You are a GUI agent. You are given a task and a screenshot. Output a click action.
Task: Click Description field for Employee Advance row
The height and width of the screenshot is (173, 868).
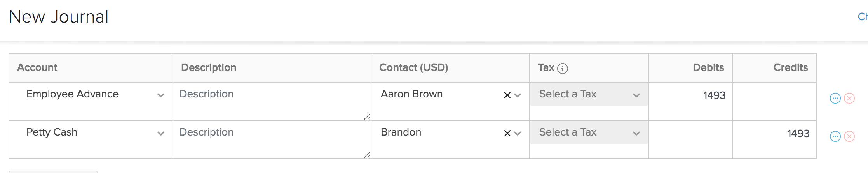point(271,101)
